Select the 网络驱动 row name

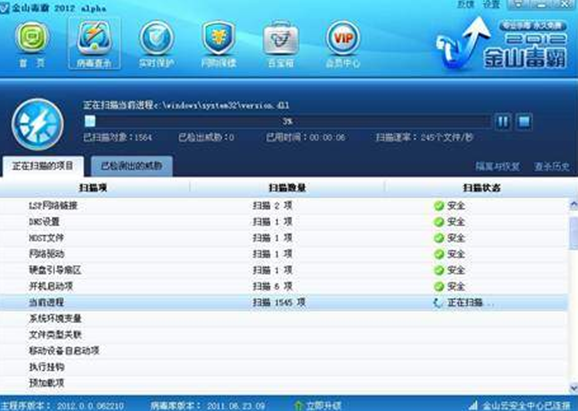46,254
